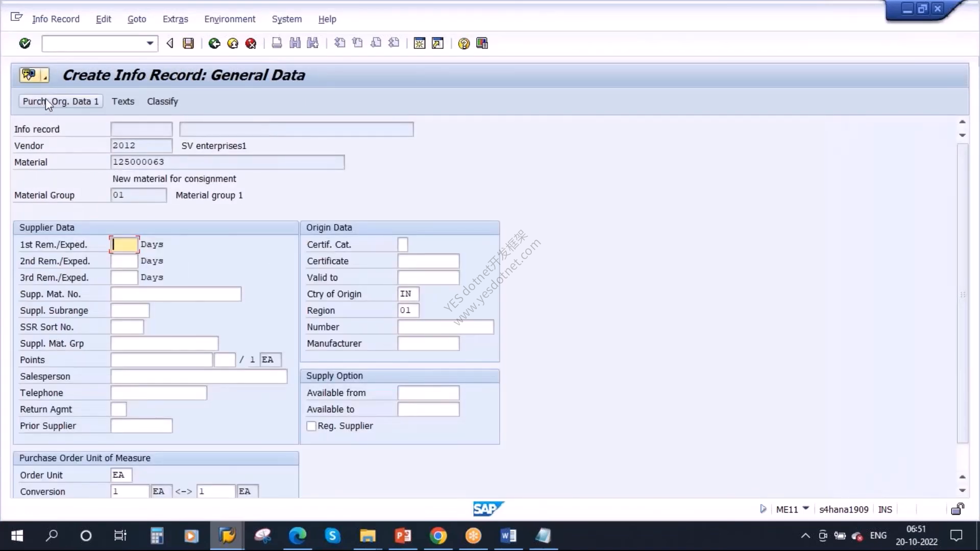The width and height of the screenshot is (980, 551).
Task: Go to the First Page icon
Action: [x=339, y=43]
